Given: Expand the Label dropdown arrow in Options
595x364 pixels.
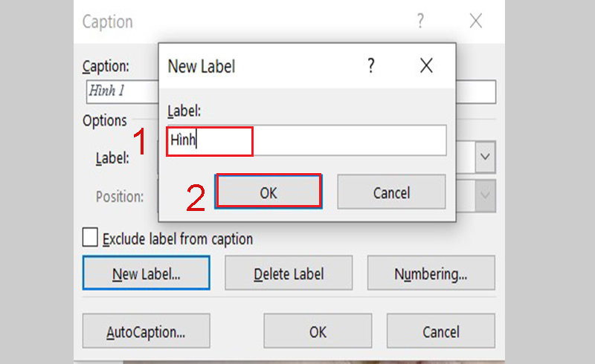Looking at the screenshot, I should tap(485, 157).
